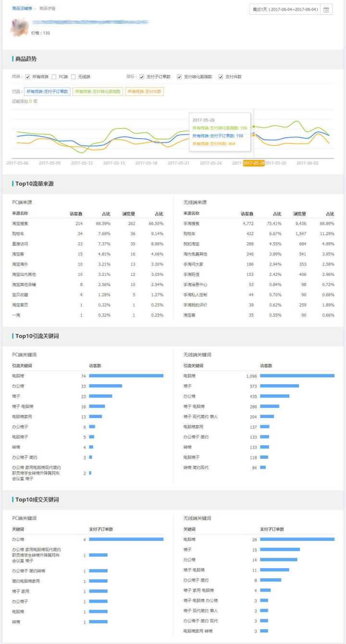Open the 最近1天 date range field
The image size is (346, 644).
pyautogui.click(x=285, y=9)
